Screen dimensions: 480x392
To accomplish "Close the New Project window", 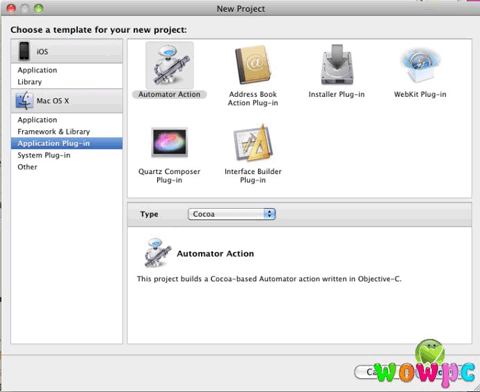I will (x=11, y=8).
